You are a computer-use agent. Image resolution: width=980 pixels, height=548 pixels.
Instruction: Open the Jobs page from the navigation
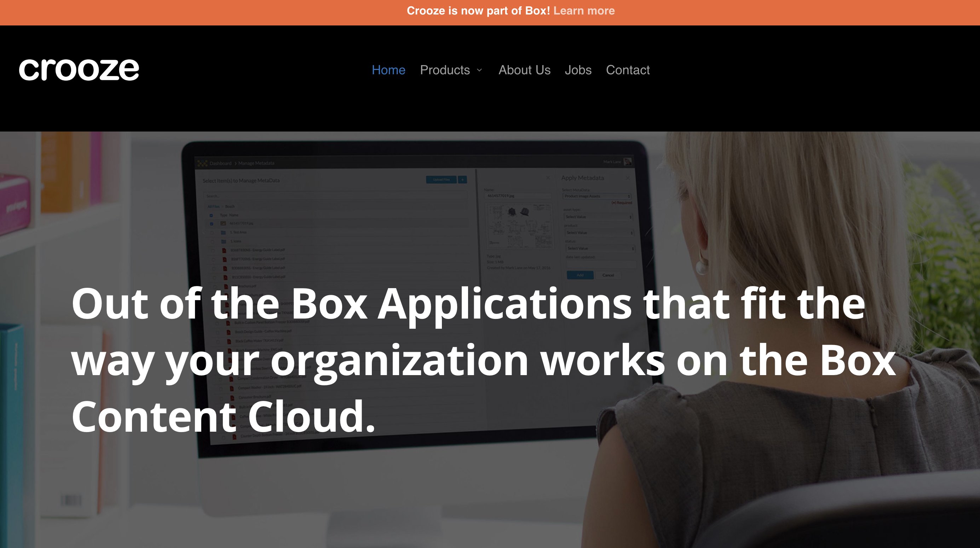pos(578,70)
